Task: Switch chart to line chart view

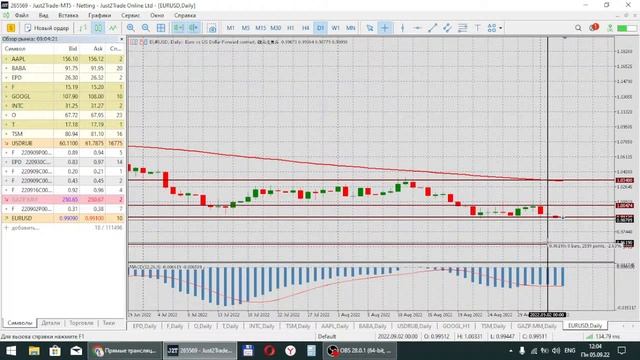Action: click(113, 28)
